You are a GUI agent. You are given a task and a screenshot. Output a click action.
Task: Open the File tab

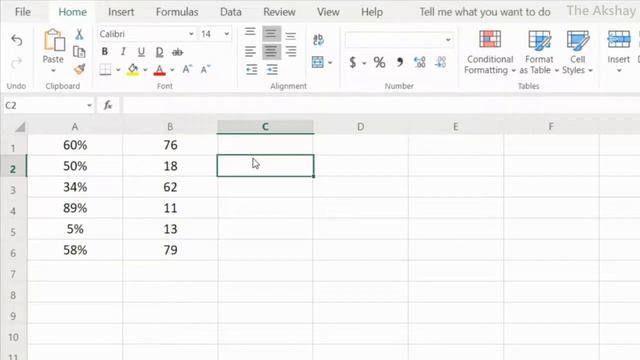[x=23, y=12]
